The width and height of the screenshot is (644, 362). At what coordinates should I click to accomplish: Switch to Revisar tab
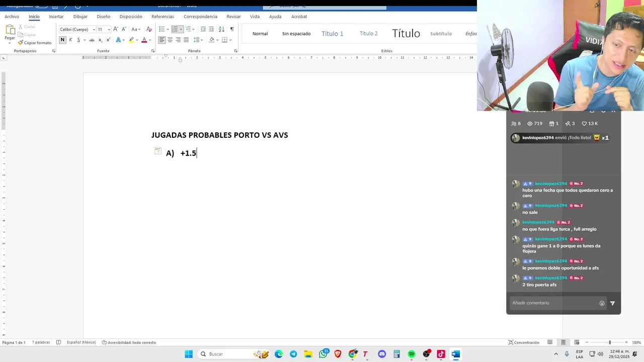[x=233, y=17]
